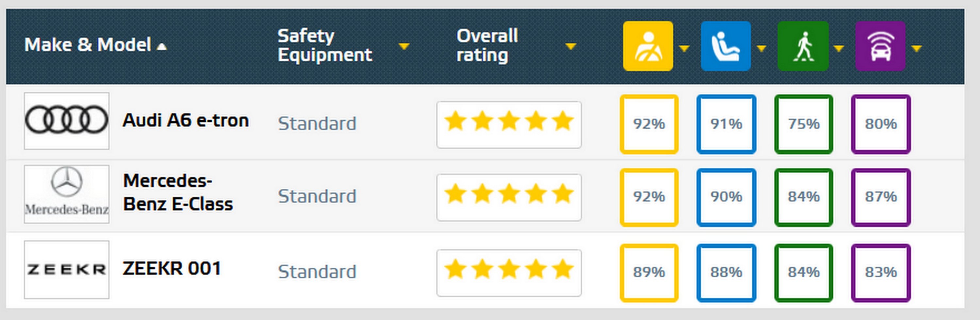Sort by safety assist arrow next to purple icon

tap(917, 48)
